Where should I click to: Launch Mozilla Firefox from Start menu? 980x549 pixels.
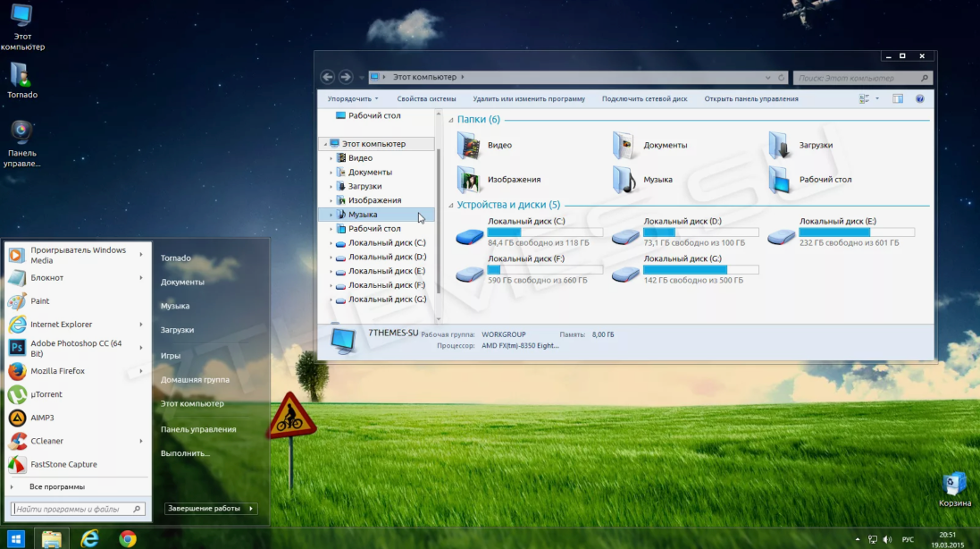click(x=57, y=371)
